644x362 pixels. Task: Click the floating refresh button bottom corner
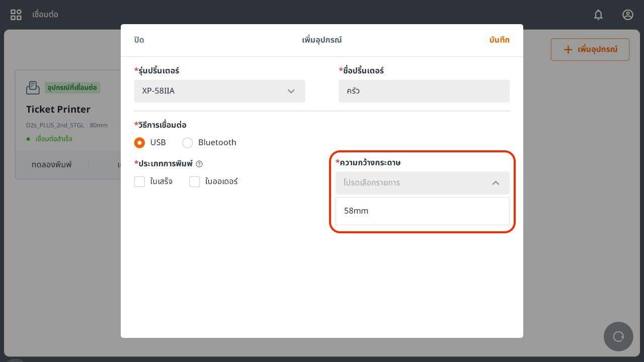coord(618,336)
